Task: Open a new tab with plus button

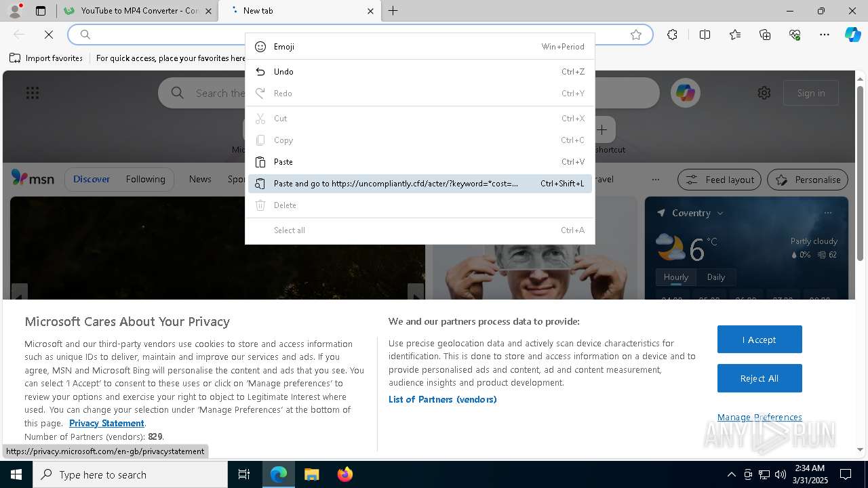Action: pyautogui.click(x=393, y=11)
